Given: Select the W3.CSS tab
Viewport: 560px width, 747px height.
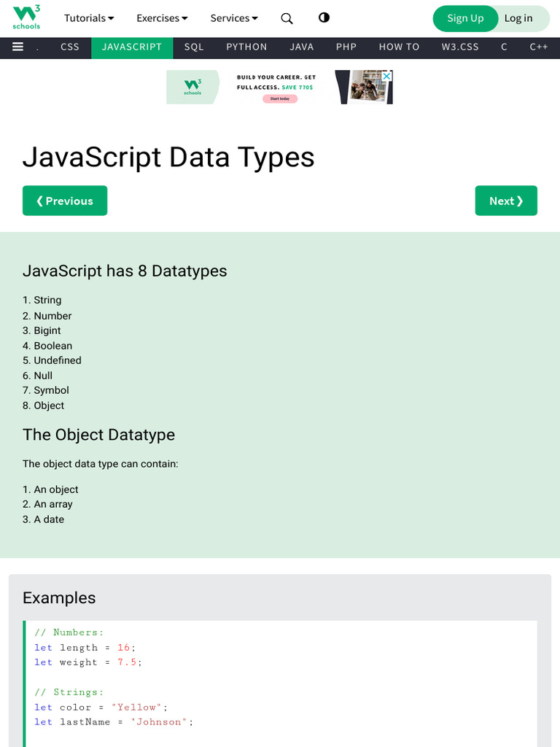Looking at the screenshot, I should click(x=460, y=47).
